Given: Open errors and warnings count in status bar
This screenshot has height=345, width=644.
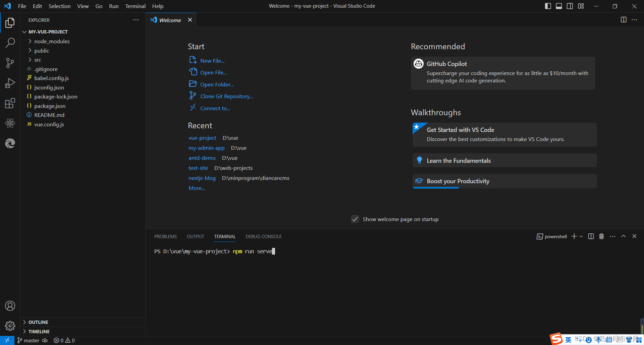Looking at the screenshot, I should [x=64, y=340].
